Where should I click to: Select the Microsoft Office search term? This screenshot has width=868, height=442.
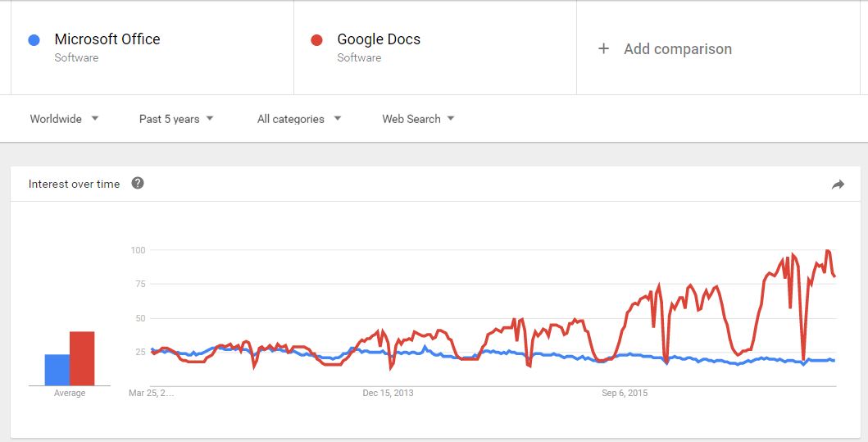[x=107, y=39]
